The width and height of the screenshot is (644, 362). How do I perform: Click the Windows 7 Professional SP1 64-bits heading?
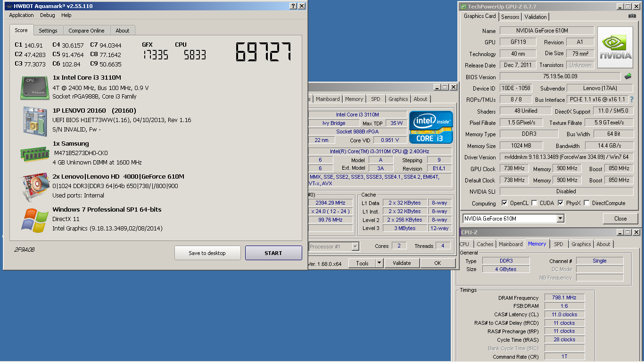[x=107, y=209]
